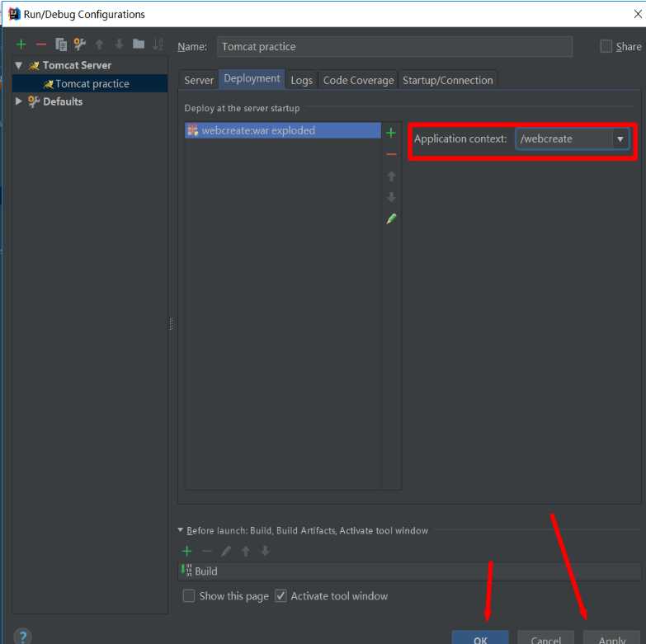Open Application context dropdown arrow

[x=620, y=139]
